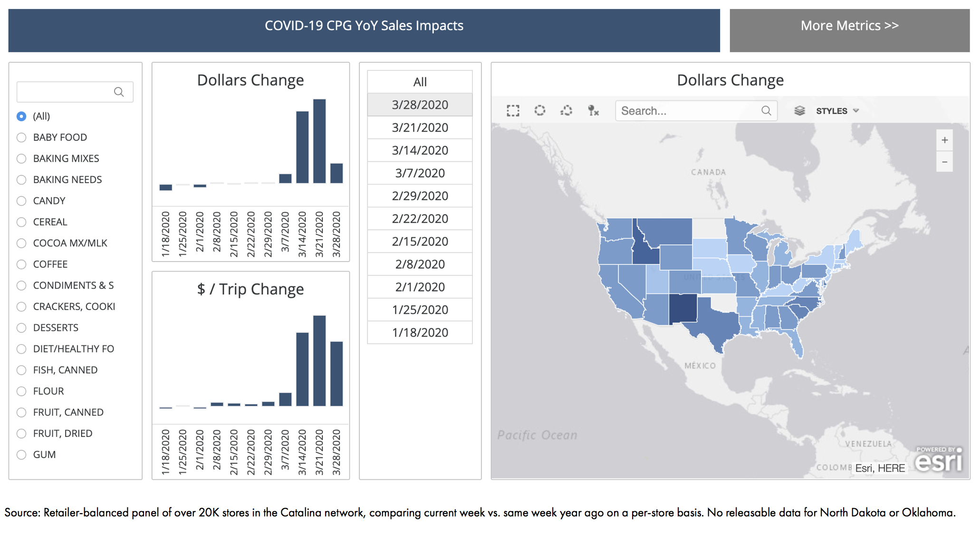Click COVID-19 CPG YoY Sales Impacts header
The image size is (980, 544).
point(364,26)
